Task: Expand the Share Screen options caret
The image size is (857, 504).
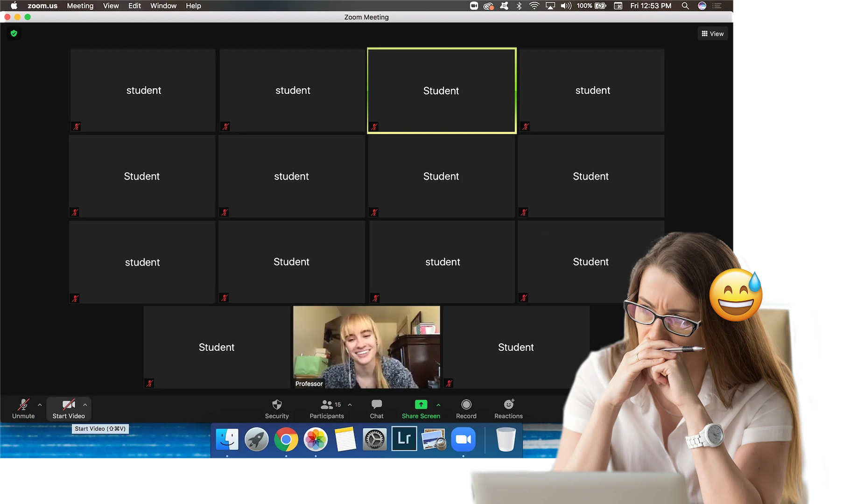Action: point(438,405)
